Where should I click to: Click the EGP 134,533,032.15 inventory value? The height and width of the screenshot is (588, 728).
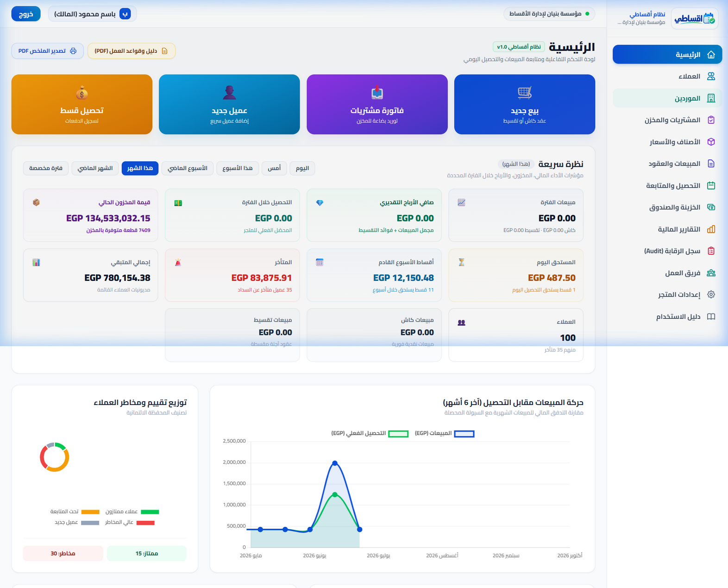point(108,218)
